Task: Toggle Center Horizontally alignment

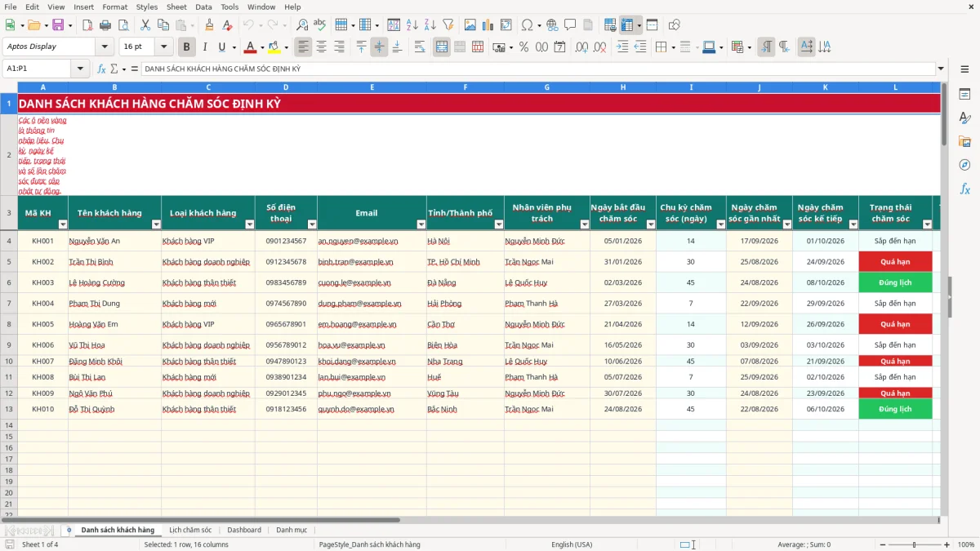Action: 321,47
